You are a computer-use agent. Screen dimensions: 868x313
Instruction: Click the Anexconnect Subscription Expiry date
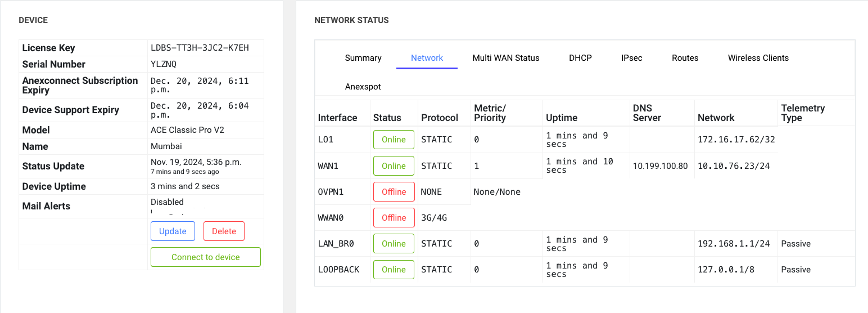[x=199, y=86]
